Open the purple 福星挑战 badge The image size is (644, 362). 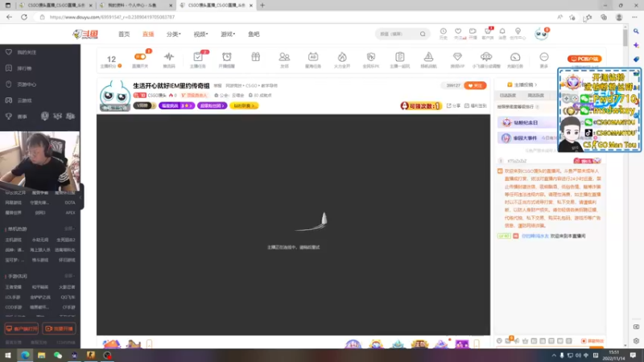click(x=176, y=106)
